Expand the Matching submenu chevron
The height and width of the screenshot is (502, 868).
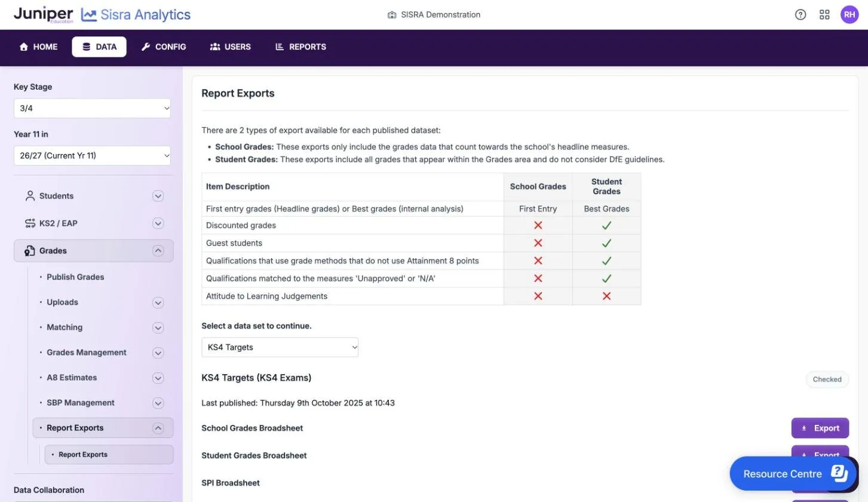pyautogui.click(x=158, y=327)
